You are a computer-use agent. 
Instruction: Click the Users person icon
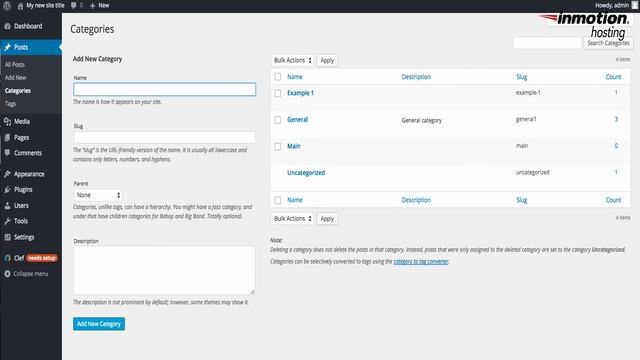pyautogui.click(x=7, y=206)
